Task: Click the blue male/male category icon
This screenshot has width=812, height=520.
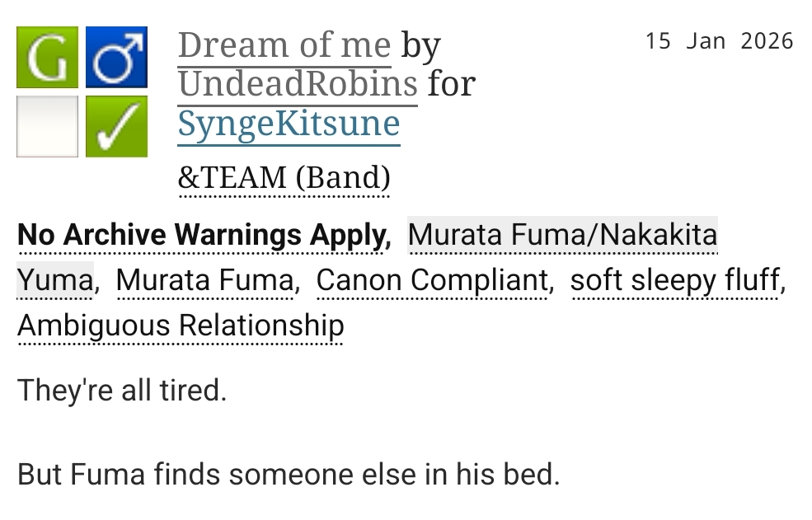Action: 116,58
